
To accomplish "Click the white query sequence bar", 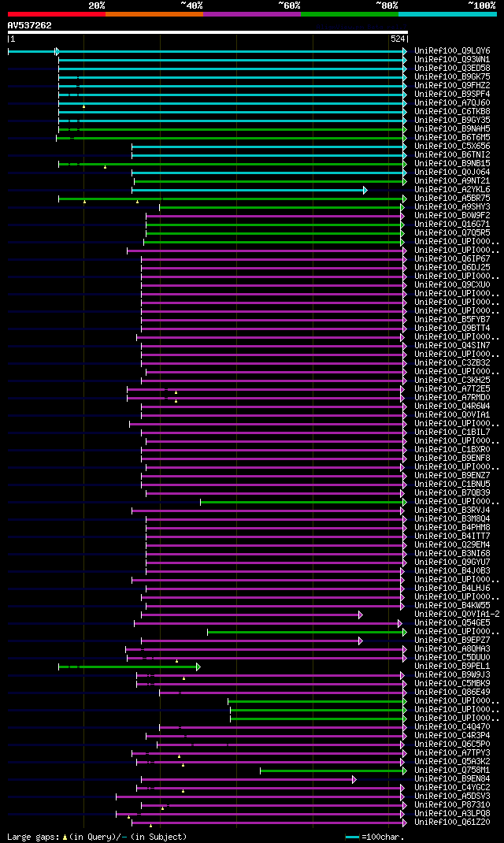I will click(208, 32).
